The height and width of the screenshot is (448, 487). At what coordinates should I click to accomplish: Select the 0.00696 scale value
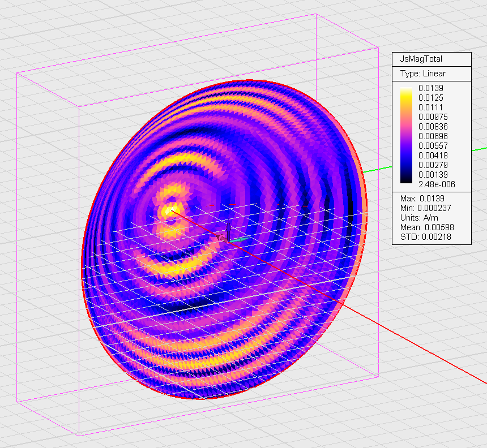coord(433,136)
